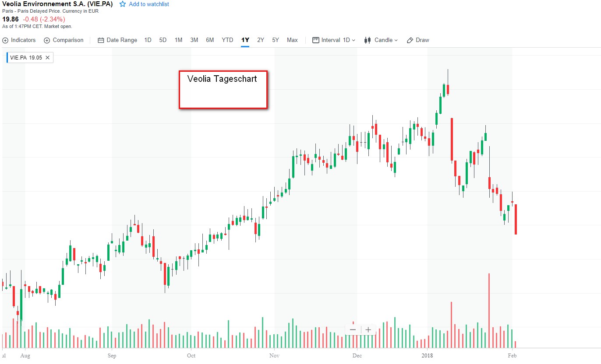
Task: Select the YTD range
Action: pos(227,40)
